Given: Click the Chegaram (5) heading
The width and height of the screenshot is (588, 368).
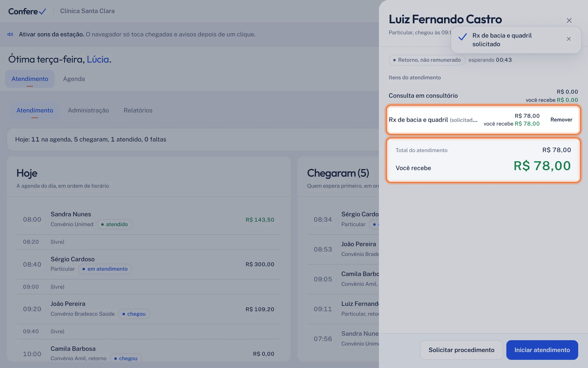Looking at the screenshot, I should tap(338, 173).
